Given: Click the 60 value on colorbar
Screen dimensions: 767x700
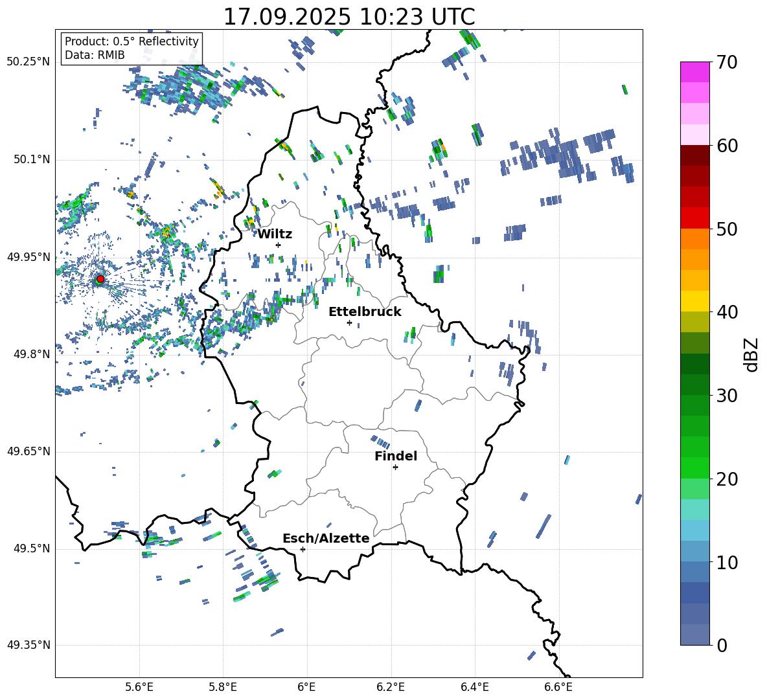Looking at the screenshot, I should pos(727,146).
